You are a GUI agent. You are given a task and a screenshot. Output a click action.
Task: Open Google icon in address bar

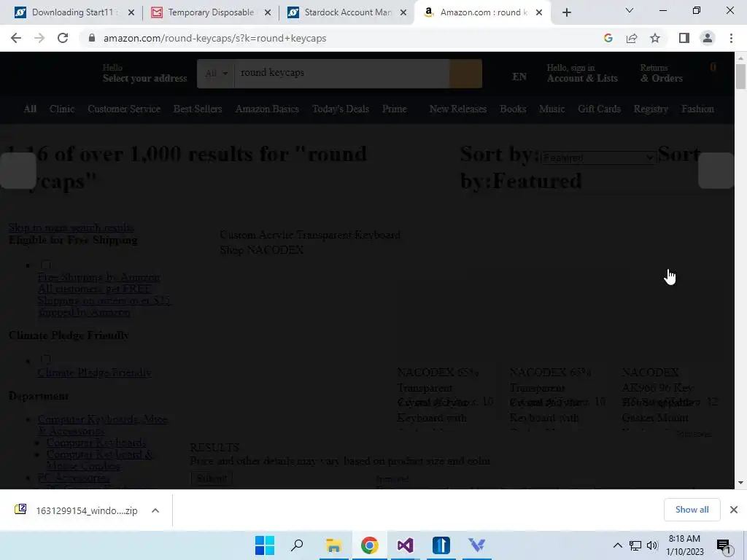pos(608,38)
